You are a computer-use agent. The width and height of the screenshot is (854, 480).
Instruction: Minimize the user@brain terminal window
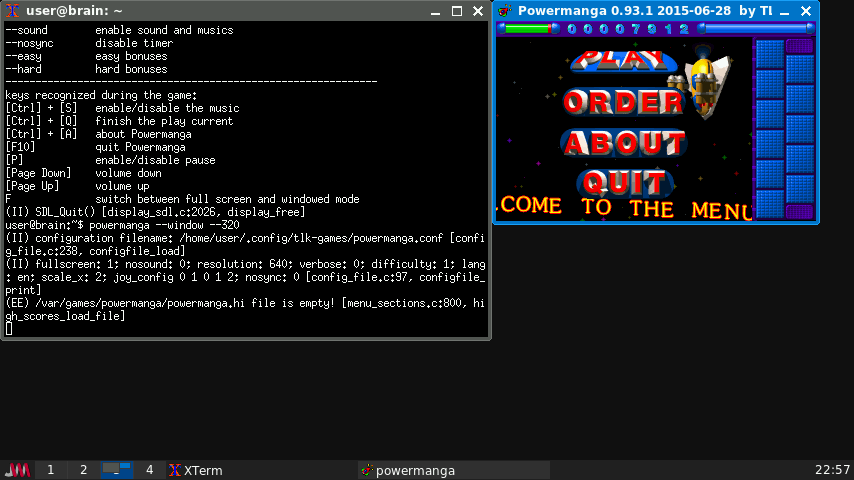tap(435, 11)
